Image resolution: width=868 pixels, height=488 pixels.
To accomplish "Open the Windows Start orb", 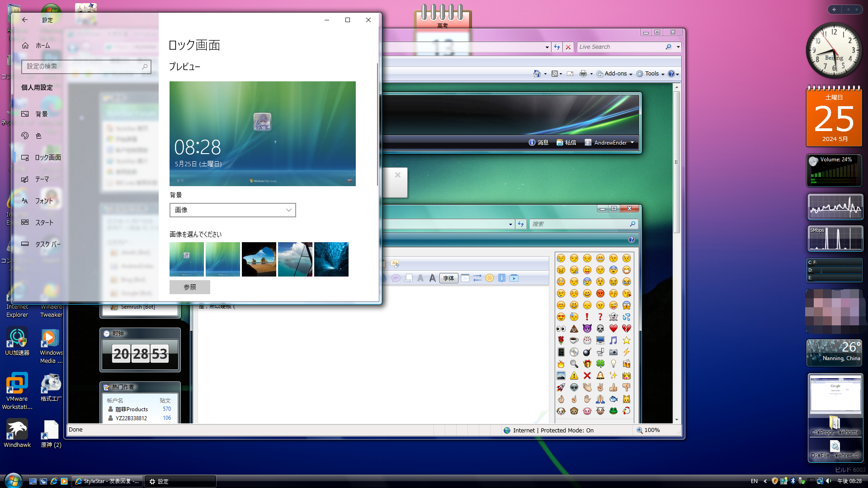I will [13, 480].
